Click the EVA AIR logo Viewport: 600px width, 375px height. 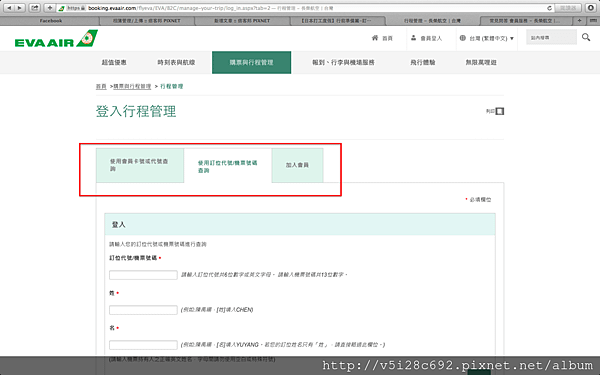click(x=56, y=39)
